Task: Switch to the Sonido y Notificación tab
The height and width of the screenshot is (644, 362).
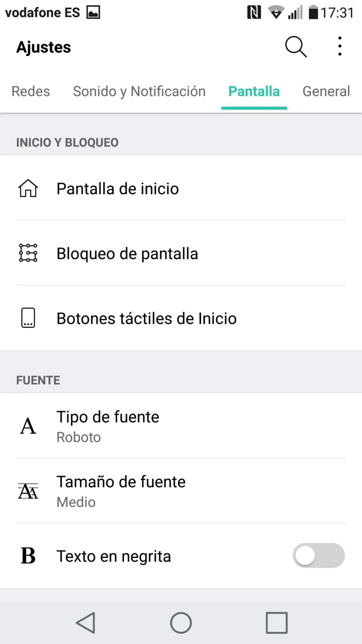Action: pos(139,91)
